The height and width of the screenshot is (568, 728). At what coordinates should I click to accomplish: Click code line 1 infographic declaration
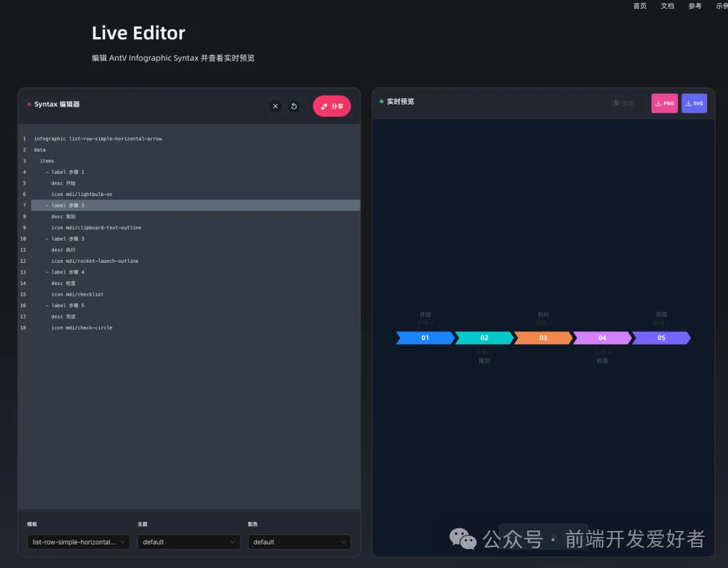98,139
